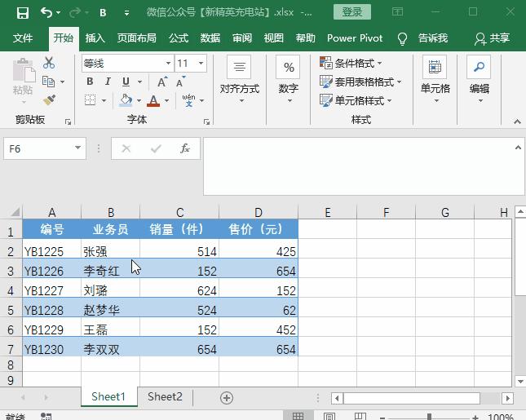Open the Name Box dropdown arrow

coord(78,148)
